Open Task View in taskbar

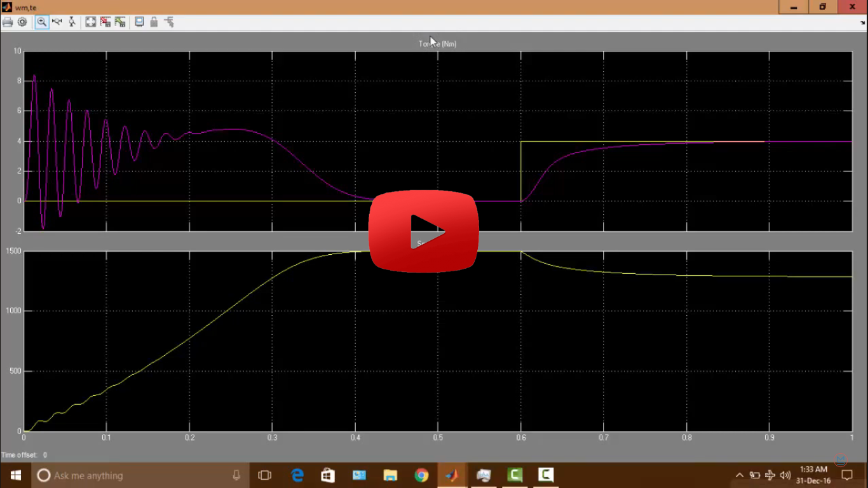264,475
